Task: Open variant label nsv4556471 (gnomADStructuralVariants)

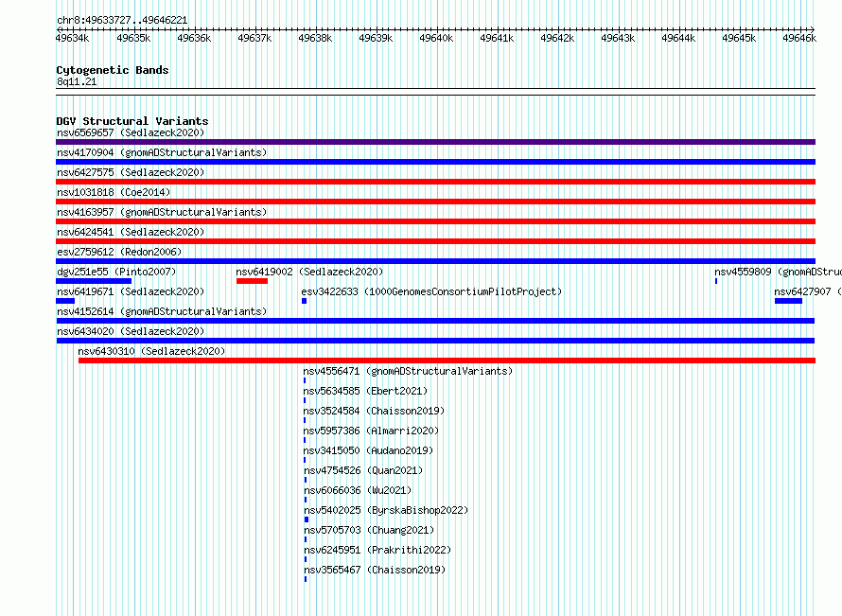Action: (x=408, y=371)
